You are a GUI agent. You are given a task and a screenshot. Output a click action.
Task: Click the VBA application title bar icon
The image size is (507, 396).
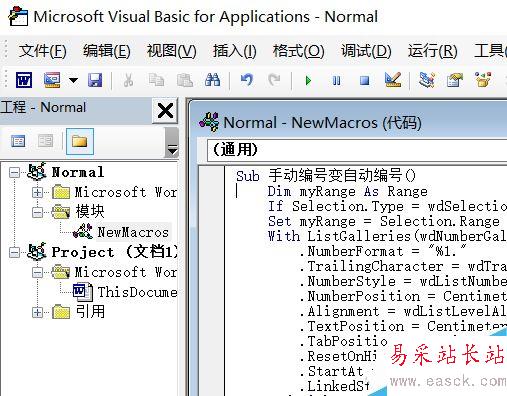tap(18, 16)
